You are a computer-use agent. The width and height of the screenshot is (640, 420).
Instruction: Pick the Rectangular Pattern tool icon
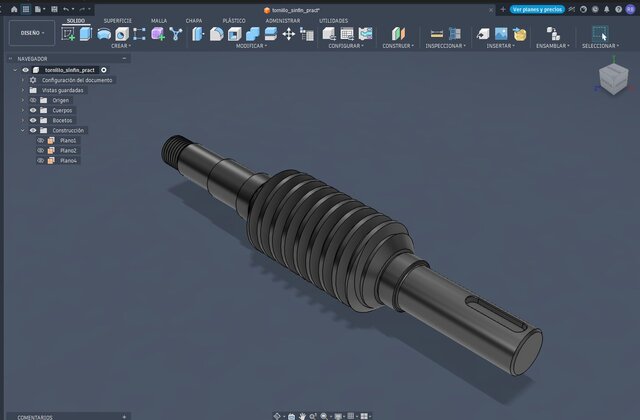coord(139,34)
